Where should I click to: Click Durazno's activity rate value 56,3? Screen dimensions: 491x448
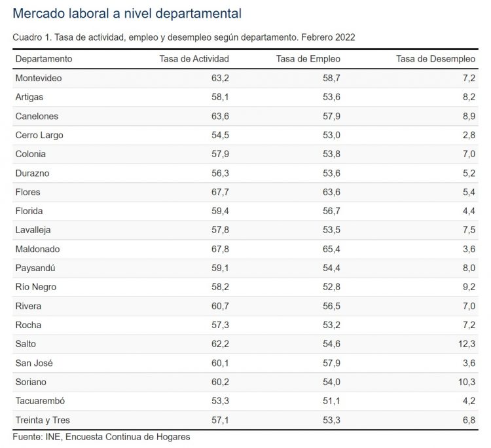click(220, 173)
